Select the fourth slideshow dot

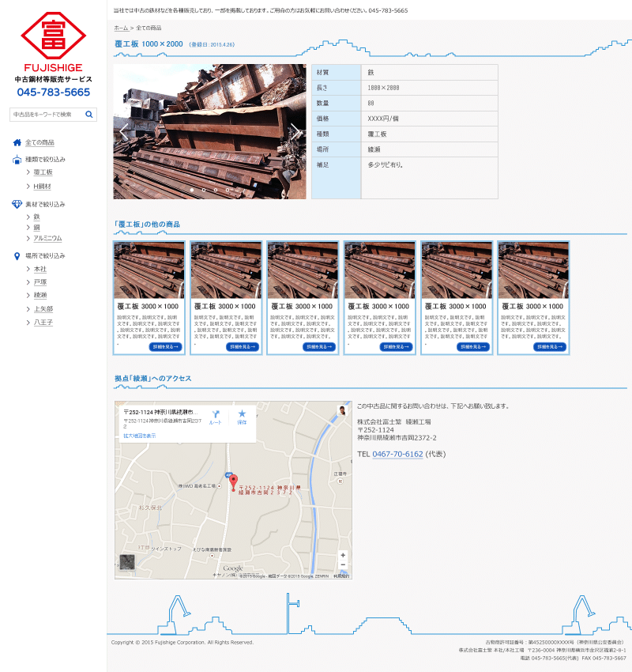(228, 190)
